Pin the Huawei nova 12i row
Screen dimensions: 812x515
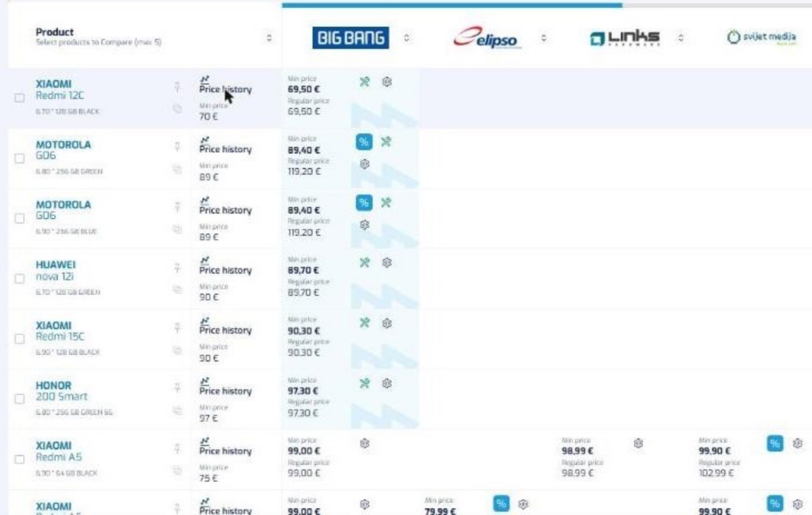click(x=177, y=268)
